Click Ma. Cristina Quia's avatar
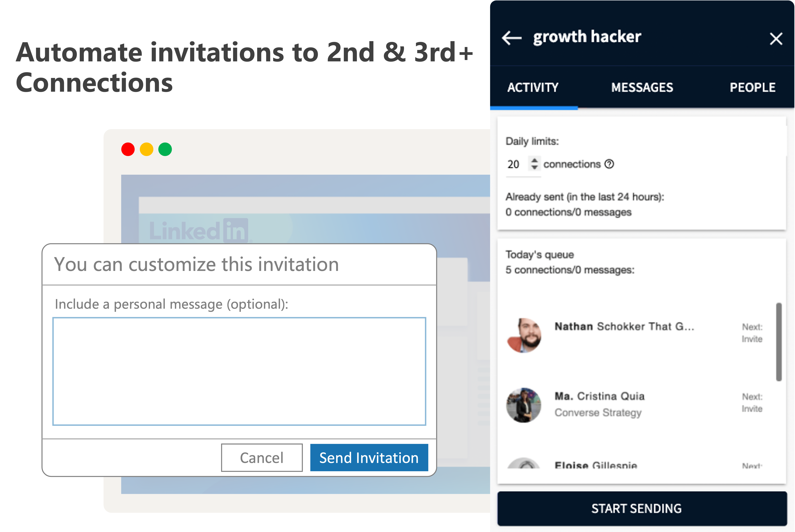This screenshot has height=532, width=795. (524, 405)
